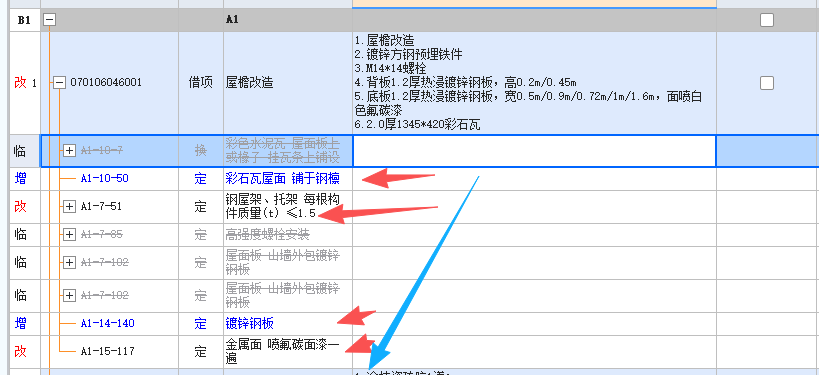Expand the second A1-7-102 row
The image size is (819, 375).
(69, 296)
